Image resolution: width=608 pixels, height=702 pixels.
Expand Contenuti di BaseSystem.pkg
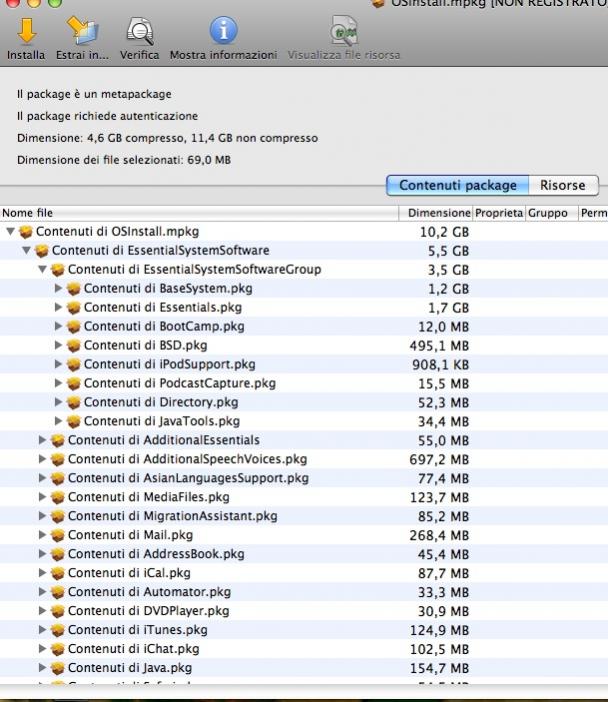pos(58,288)
